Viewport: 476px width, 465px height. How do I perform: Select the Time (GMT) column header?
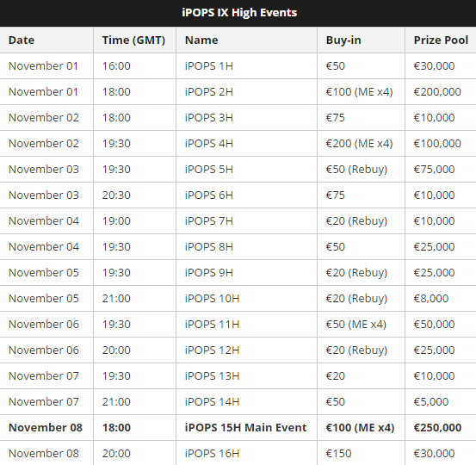133,40
